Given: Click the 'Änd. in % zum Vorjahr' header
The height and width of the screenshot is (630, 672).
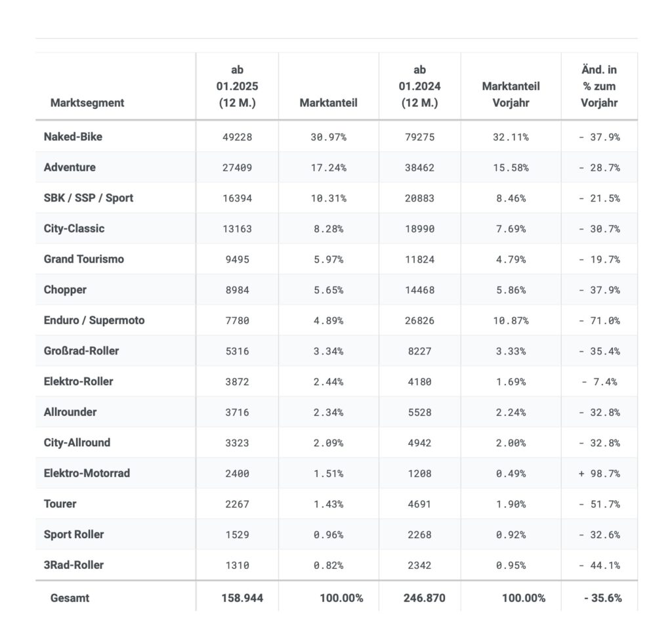Looking at the screenshot, I should [x=598, y=86].
